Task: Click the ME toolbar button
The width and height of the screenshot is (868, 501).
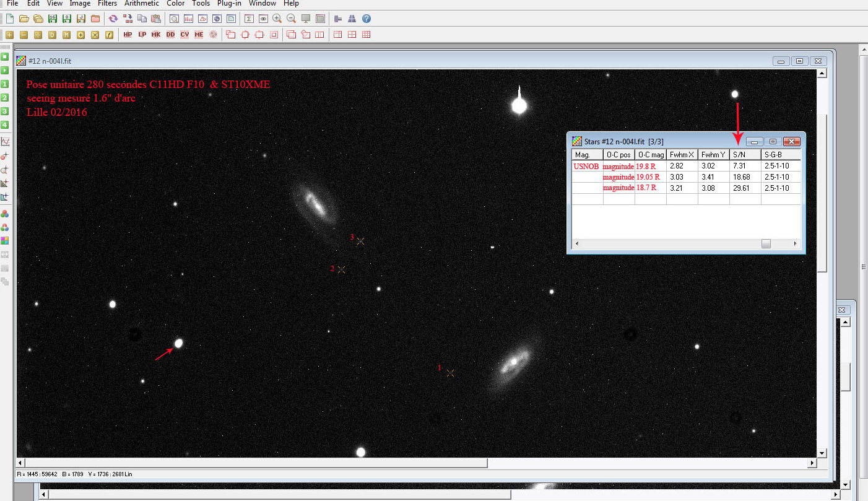Action: click(199, 35)
